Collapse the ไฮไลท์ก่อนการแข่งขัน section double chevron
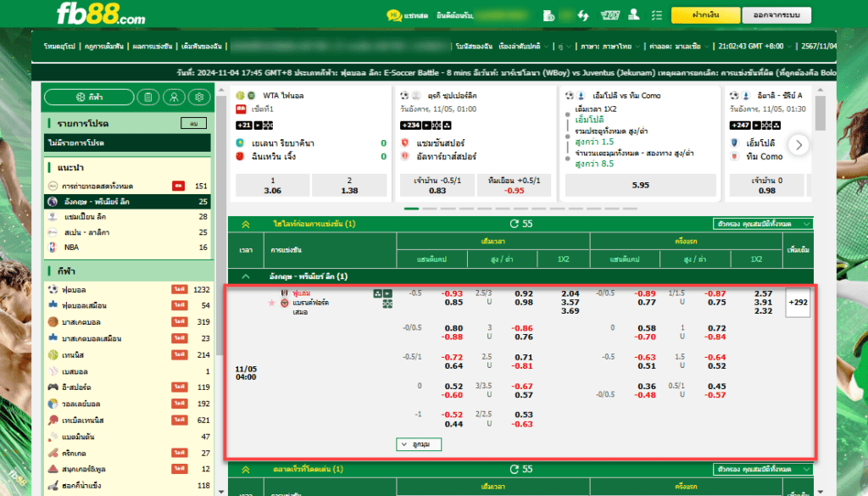This screenshot has height=496, width=868. pyautogui.click(x=246, y=224)
